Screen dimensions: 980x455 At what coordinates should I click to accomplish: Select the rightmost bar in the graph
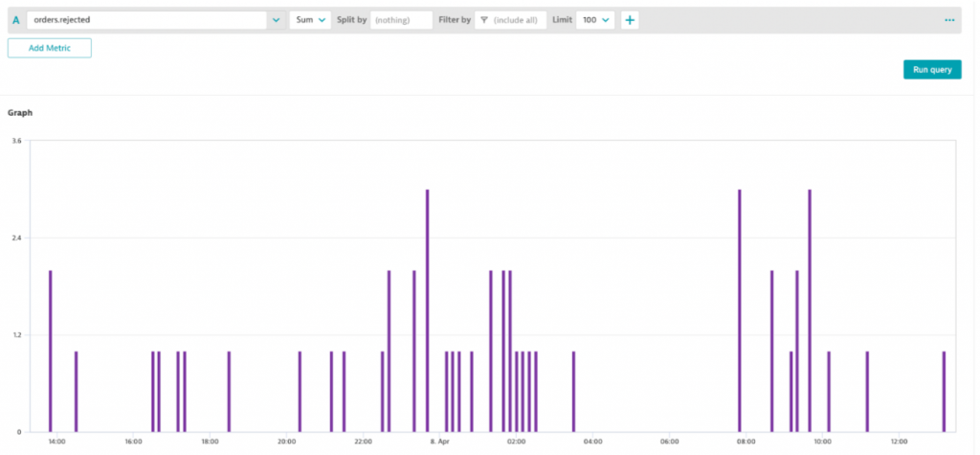click(x=944, y=391)
